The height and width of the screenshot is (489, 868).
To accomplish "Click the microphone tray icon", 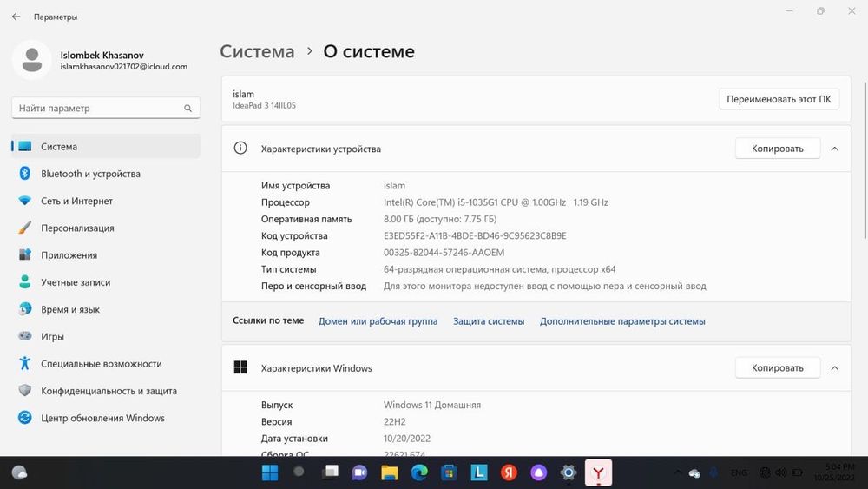I will coord(714,472).
